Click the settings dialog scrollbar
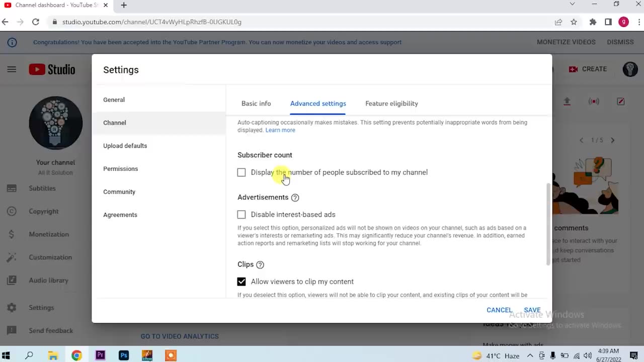Image resolution: width=644 pixels, height=362 pixels. pos(548,224)
